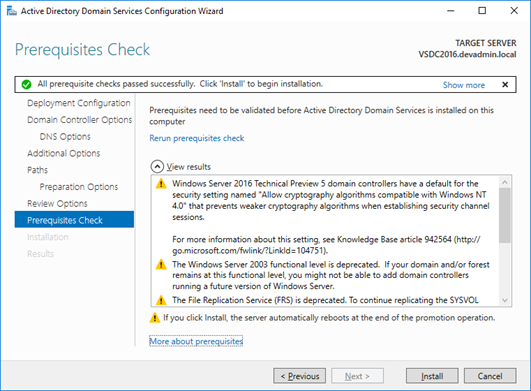The image size is (531, 391).
Task: Cancel the configuration wizard
Action: pos(490,376)
